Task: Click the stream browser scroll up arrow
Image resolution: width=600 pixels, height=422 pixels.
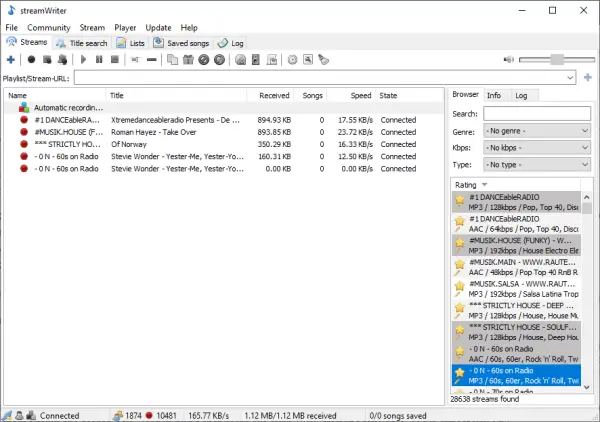Action: tap(587, 197)
